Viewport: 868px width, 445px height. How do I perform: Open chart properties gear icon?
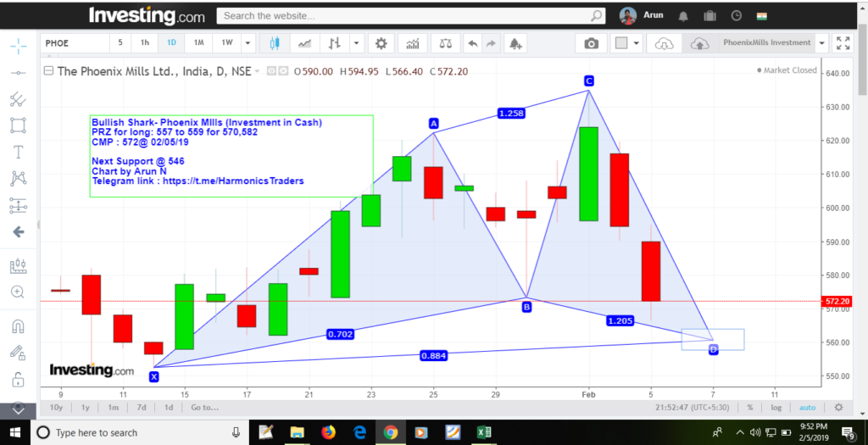(381, 43)
